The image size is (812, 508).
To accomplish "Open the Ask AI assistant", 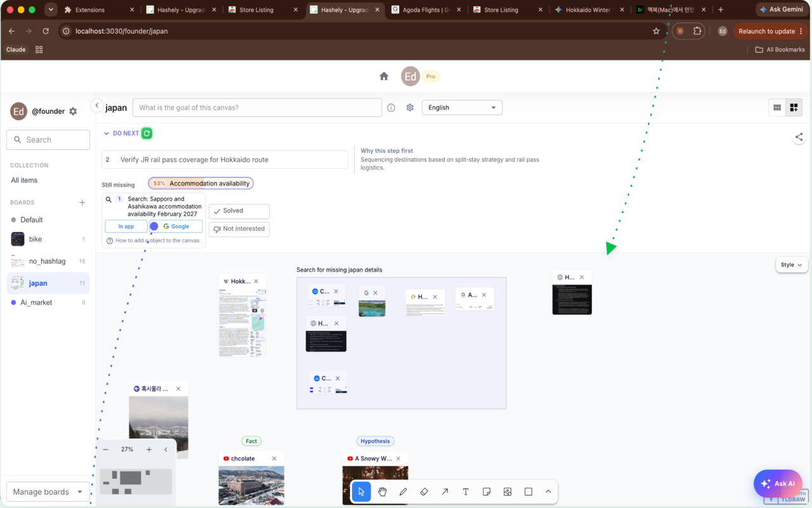I will [778, 483].
